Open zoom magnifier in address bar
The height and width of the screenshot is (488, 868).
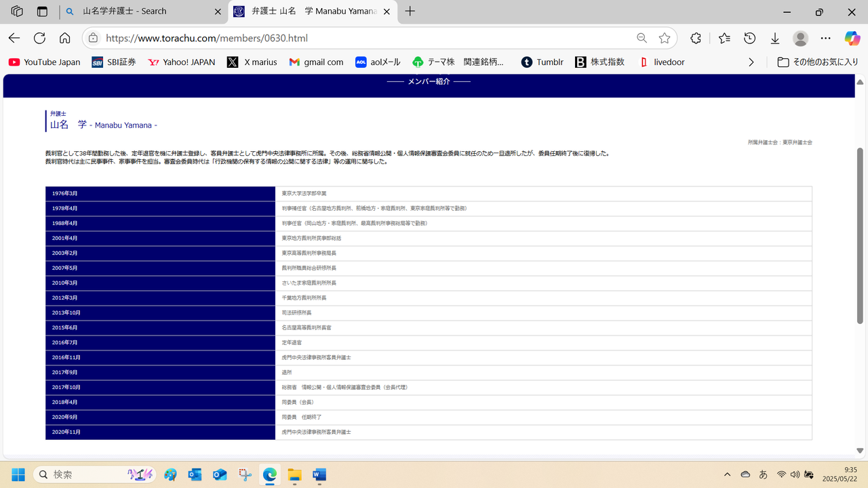tap(642, 38)
